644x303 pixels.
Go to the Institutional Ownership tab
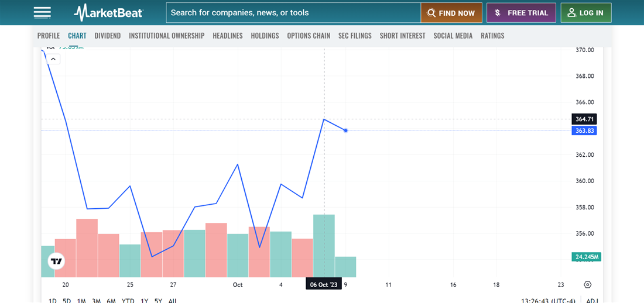[x=166, y=36]
